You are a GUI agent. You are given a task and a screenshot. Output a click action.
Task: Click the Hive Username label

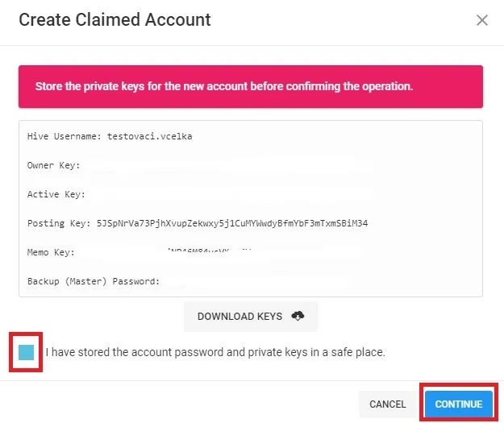[65, 136]
